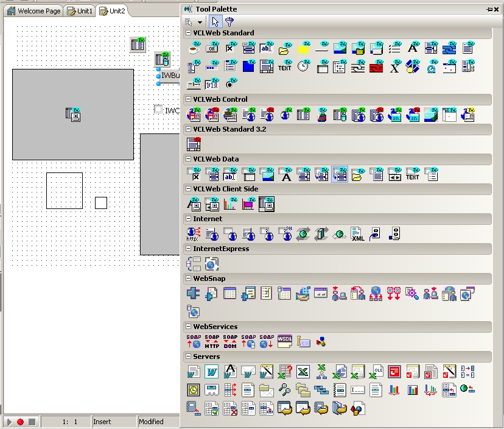This screenshot has width=504, height=429.
Task: Click the red record macro button
Action: 20,422
